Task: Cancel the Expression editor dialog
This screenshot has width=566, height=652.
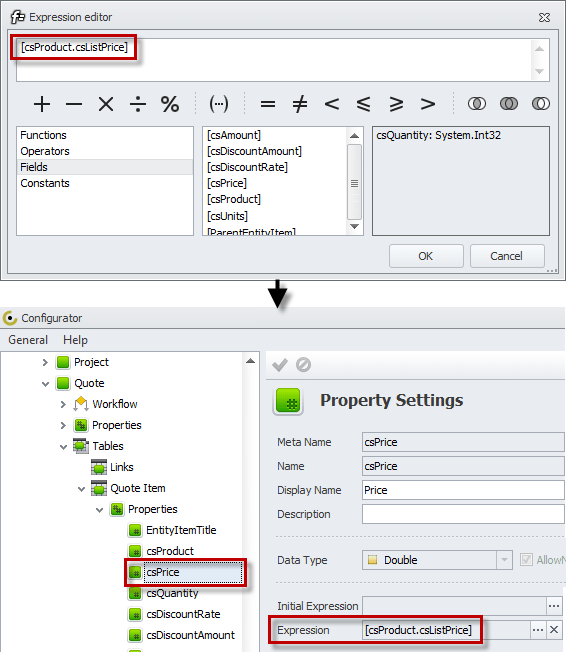Action: (x=507, y=256)
